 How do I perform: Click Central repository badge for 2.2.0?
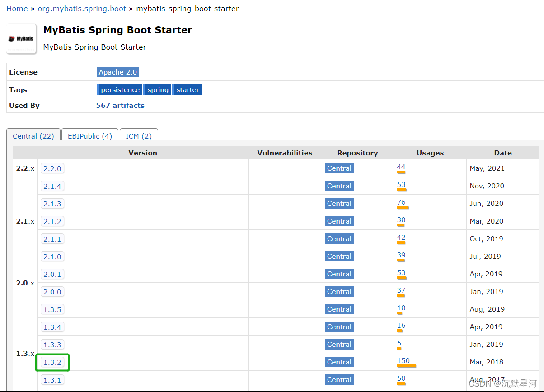pyautogui.click(x=339, y=168)
